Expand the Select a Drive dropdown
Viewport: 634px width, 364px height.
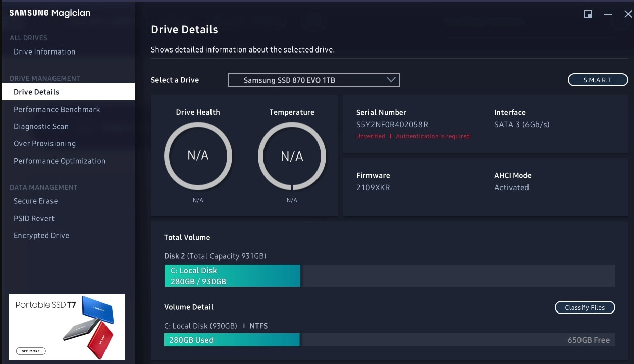(314, 80)
